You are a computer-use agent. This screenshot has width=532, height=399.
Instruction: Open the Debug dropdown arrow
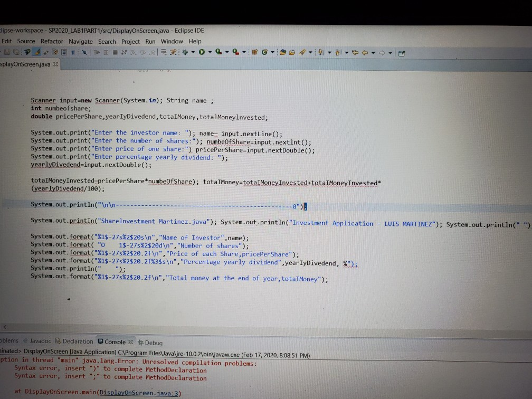(193, 52)
